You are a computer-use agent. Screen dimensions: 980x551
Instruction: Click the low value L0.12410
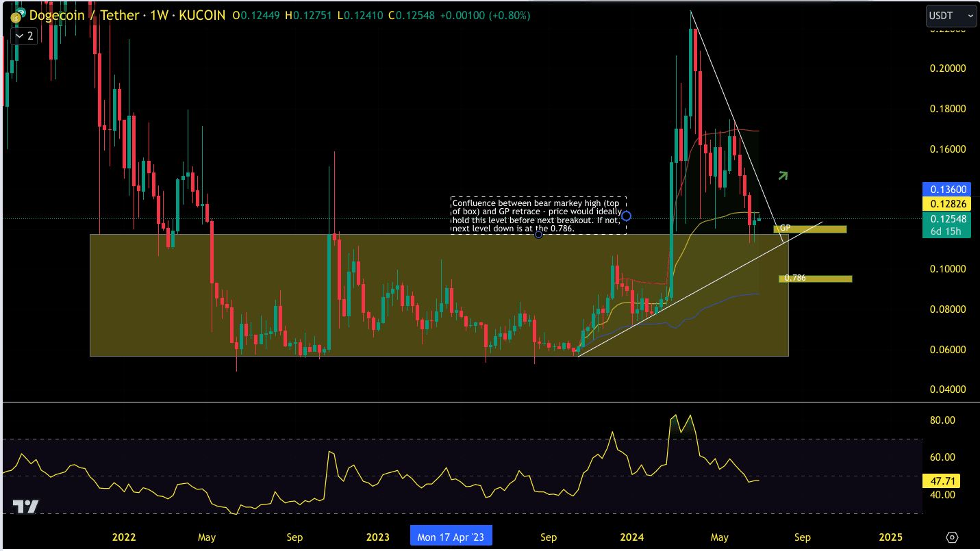tap(362, 15)
